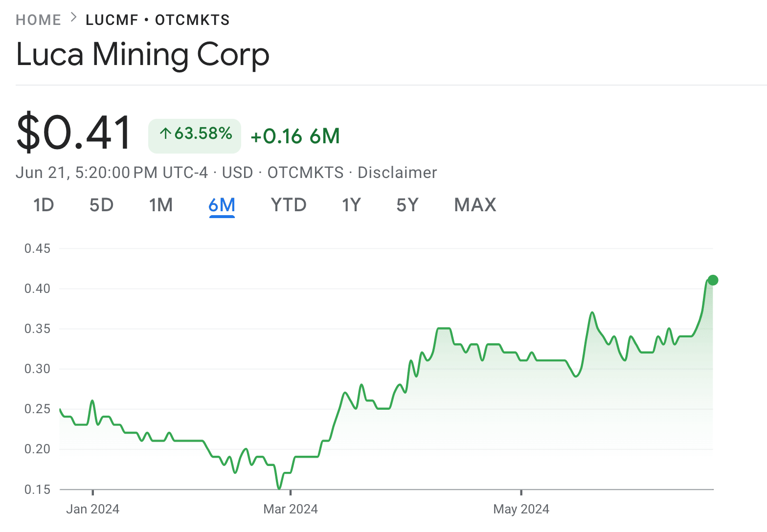The width and height of the screenshot is (767, 532).
Task: Click the 0.35 y-axis label
Action: [38, 329]
